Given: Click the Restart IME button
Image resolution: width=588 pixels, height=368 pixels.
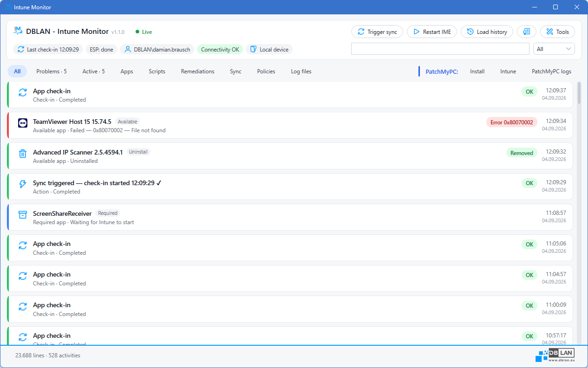Looking at the screenshot, I should (432, 32).
